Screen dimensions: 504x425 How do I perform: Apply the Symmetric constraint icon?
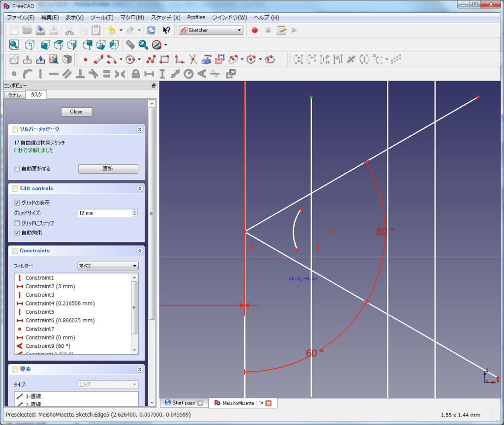click(120, 74)
